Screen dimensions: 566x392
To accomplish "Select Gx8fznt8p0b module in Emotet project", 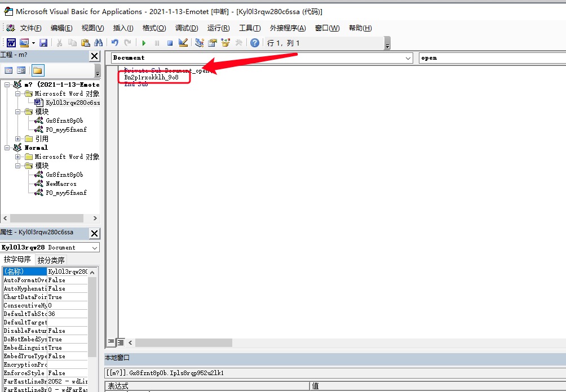I will [x=64, y=121].
